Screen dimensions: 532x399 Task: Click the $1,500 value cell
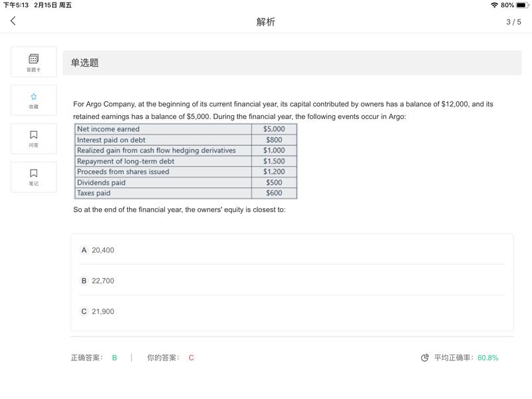(274, 161)
